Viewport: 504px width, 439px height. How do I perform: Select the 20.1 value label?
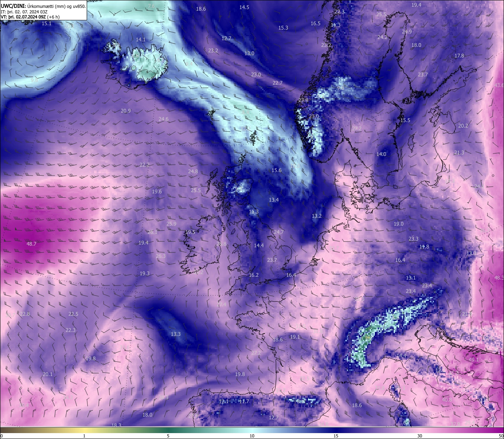pyautogui.click(x=48, y=374)
